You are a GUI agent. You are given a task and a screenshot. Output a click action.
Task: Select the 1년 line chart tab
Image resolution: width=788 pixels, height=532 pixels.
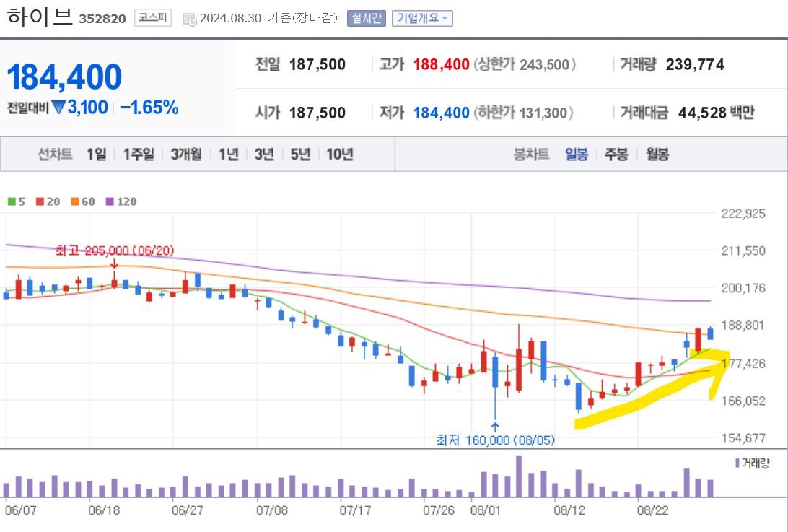pos(228,154)
